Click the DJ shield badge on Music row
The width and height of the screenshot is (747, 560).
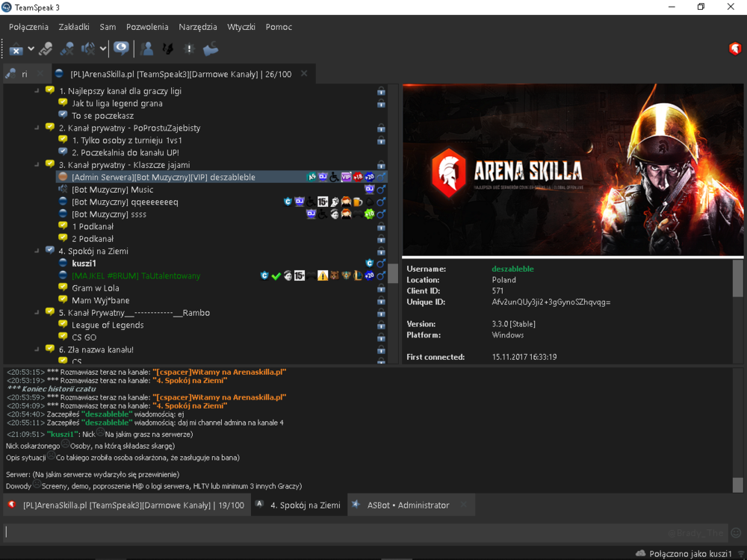[x=369, y=190]
